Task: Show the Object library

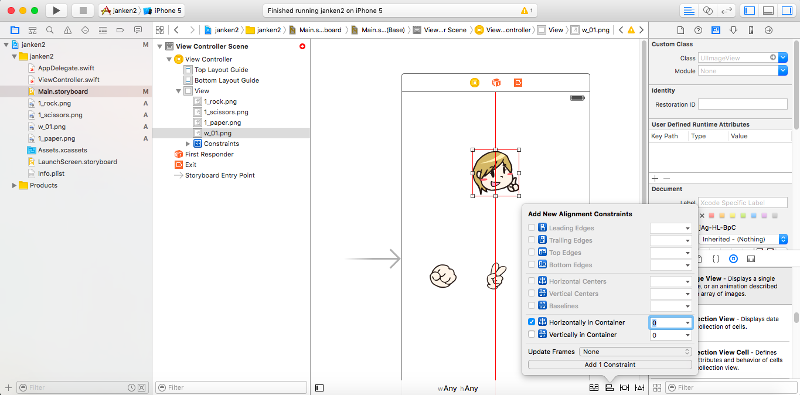Action: point(733,259)
